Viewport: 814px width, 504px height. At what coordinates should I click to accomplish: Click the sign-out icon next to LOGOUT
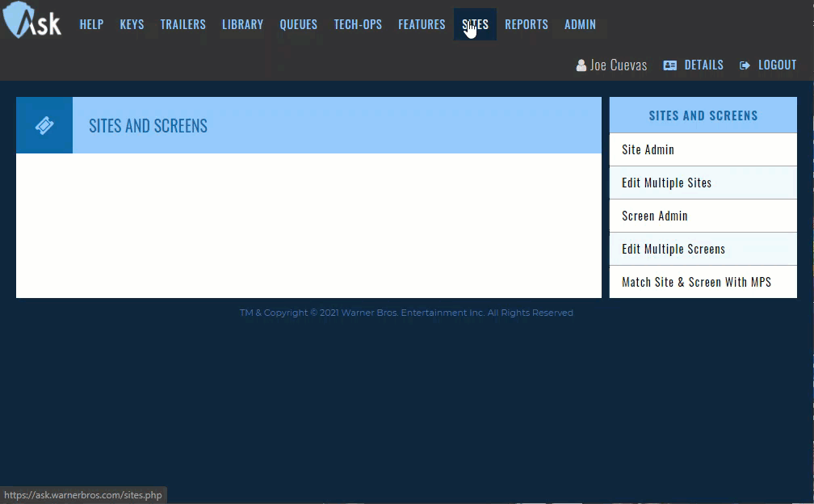point(745,65)
